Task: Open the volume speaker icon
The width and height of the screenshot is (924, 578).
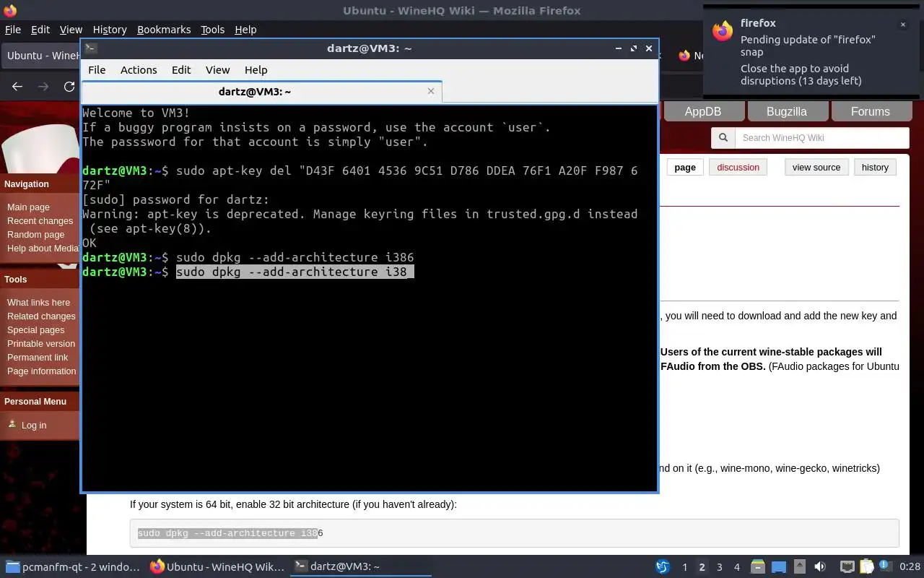Action: (820, 567)
